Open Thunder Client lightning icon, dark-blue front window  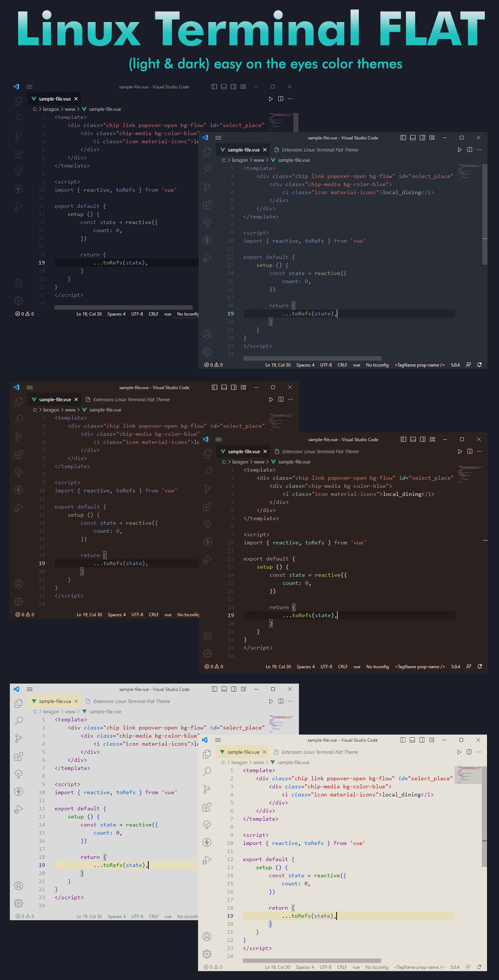[x=207, y=240]
